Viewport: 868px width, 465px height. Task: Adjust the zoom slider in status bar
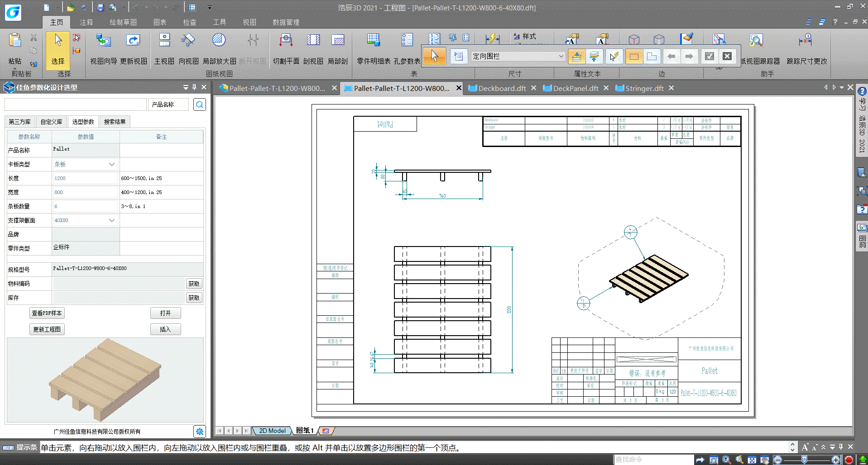click(804, 460)
